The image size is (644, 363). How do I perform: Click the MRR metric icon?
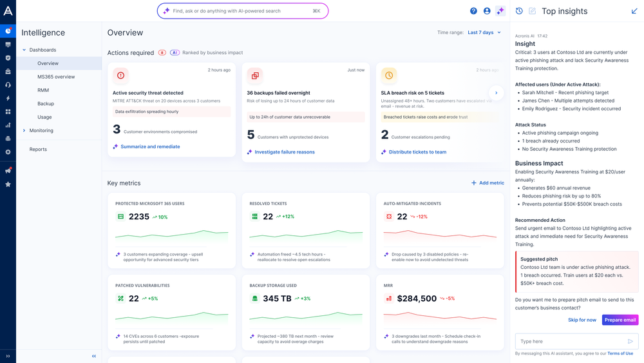pyautogui.click(x=389, y=299)
